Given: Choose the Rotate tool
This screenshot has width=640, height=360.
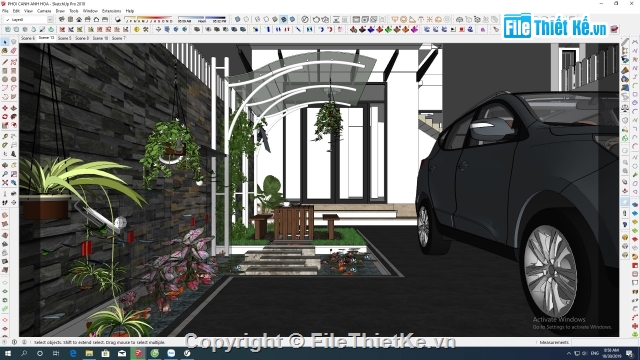Looking at the screenshot, I should tap(5, 117).
